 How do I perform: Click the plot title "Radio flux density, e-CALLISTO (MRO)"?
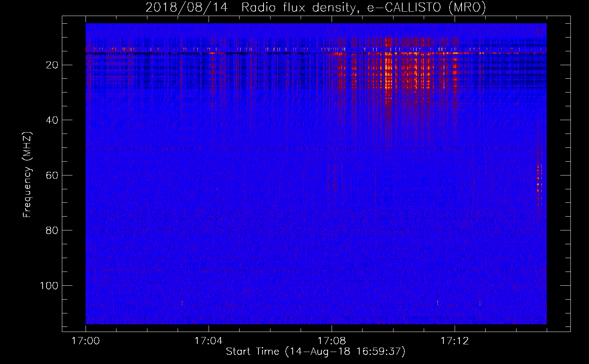(364, 8)
